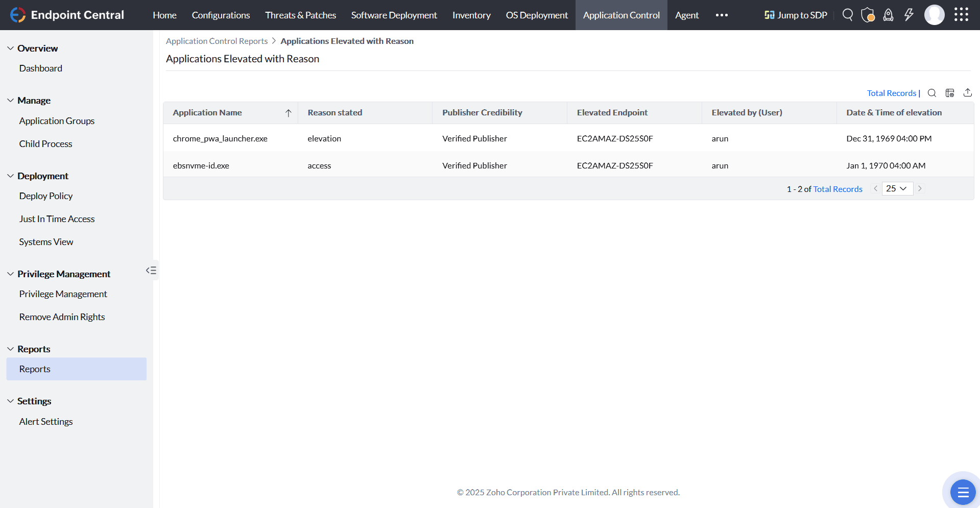Open the 25 rows per page dropdown
Viewport: 980px width, 508px height.
coord(897,188)
